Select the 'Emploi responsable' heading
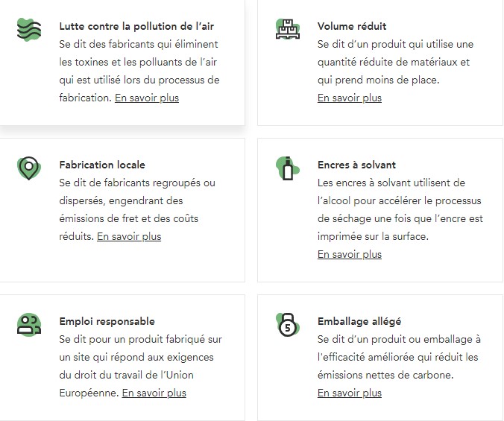The height and width of the screenshot is (421, 504). (107, 321)
